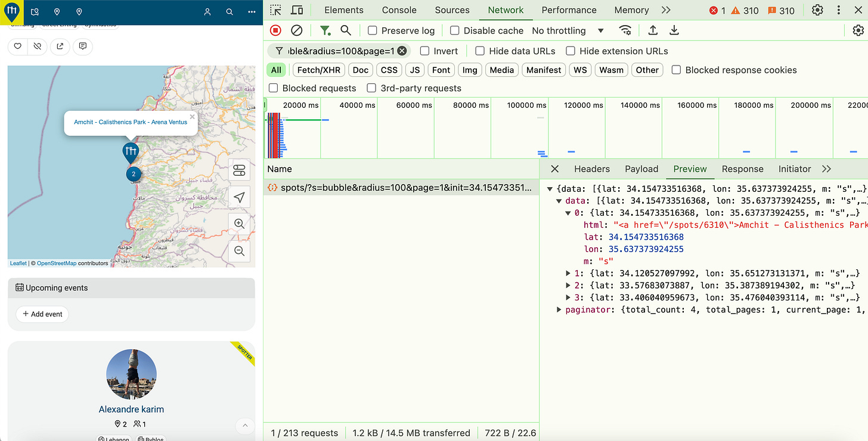868x441 pixels.
Task: Tick the Invert filter checkbox
Action: point(425,51)
